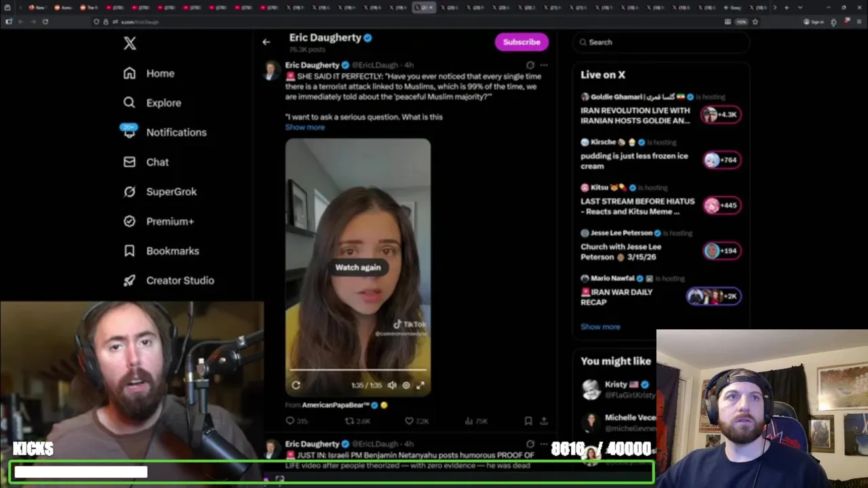
Task: Repost the post with 2.6K reposts
Action: tap(357, 421)
